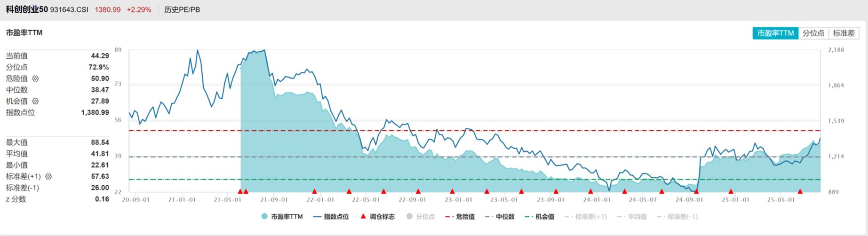Toggle the 中位数 legend entry
Viewport: 868px width, 236px height.
[500, 217]
